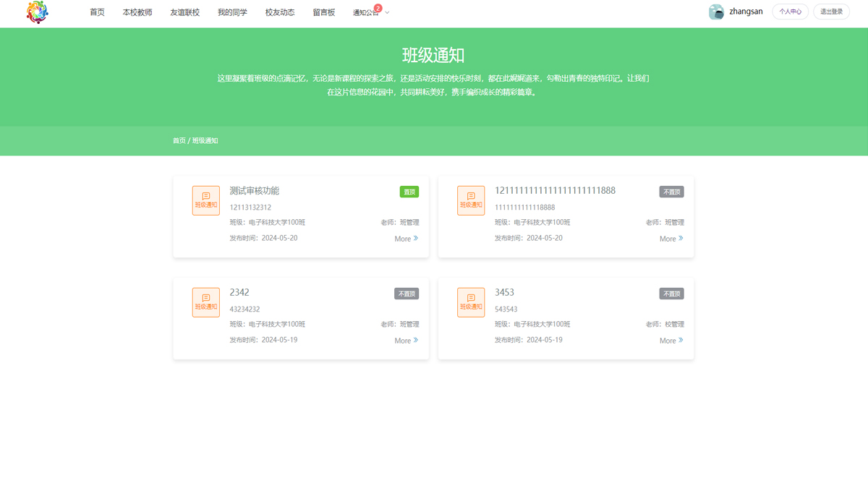Click the 不置顶 tag on 2342 card
Screen dimensions: 868x499
point(407,294)
